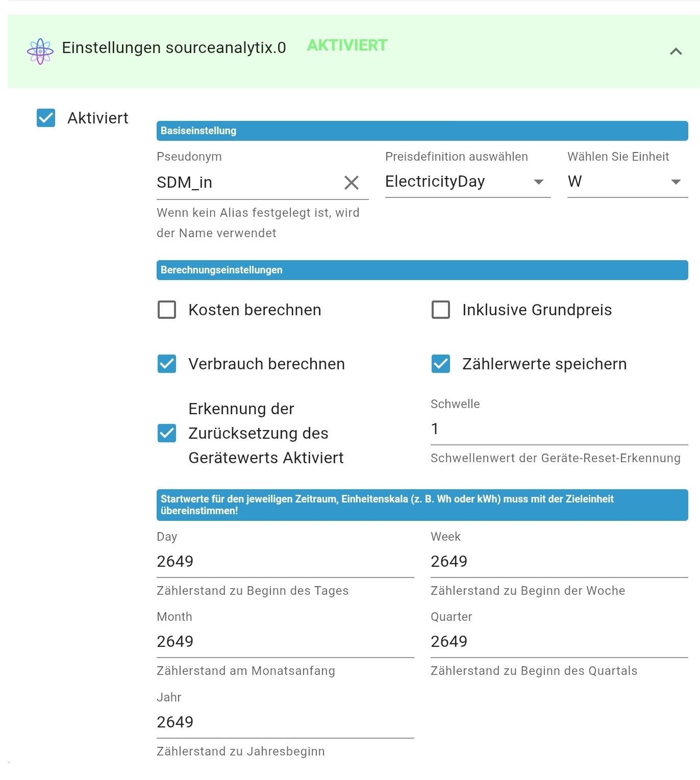This screenshot has height=780, width=700.
Task: Select the Day starting value field
Action: (255, 562)
